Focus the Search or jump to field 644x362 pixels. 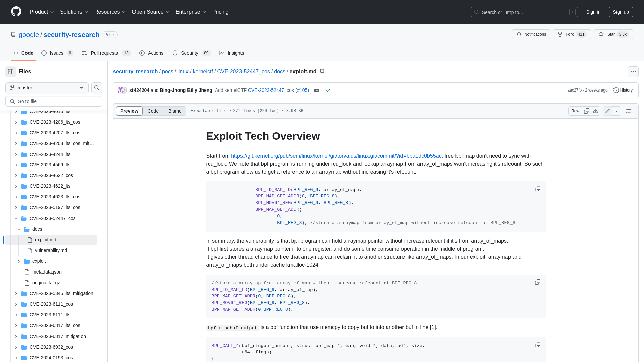(524, 12)
